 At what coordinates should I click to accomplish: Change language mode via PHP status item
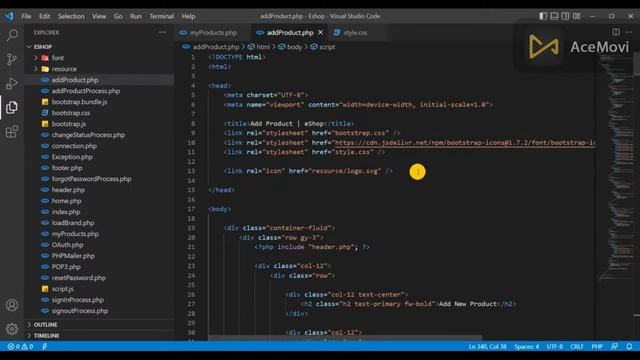point(597,347)
